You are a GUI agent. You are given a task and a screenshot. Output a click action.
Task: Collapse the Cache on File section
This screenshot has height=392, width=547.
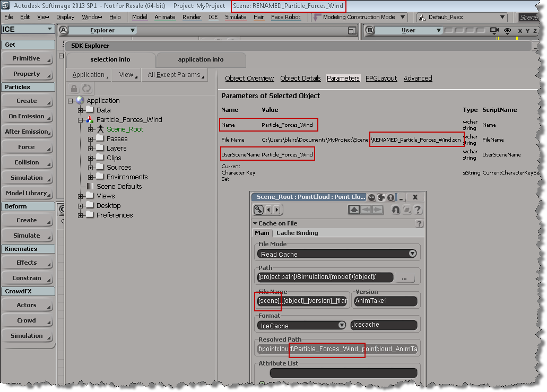point(255,223)
